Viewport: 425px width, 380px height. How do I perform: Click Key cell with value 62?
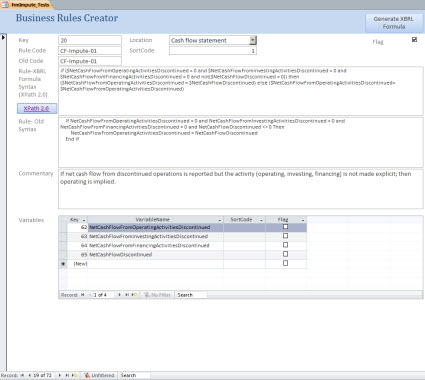[x=78, y=227]
